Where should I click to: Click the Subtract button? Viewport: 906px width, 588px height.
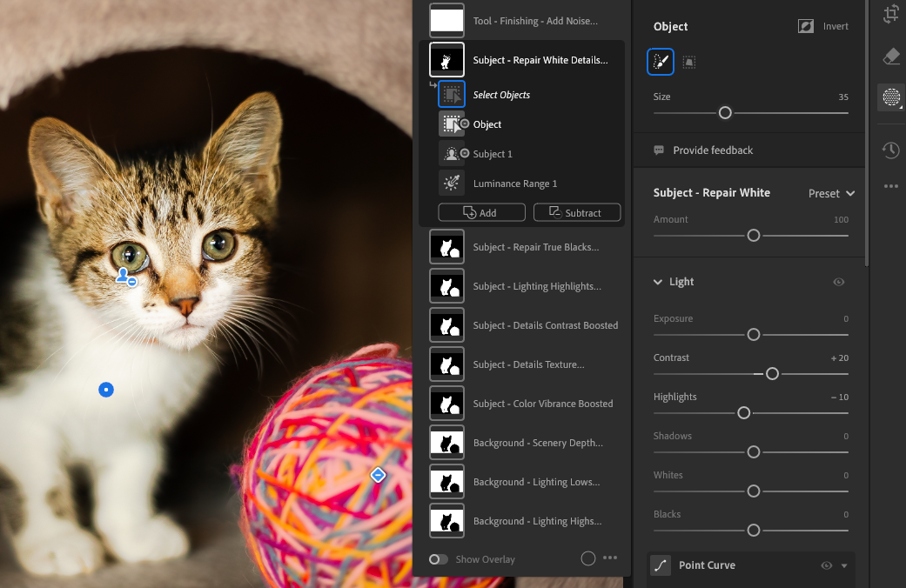click(x=576, y=212)
